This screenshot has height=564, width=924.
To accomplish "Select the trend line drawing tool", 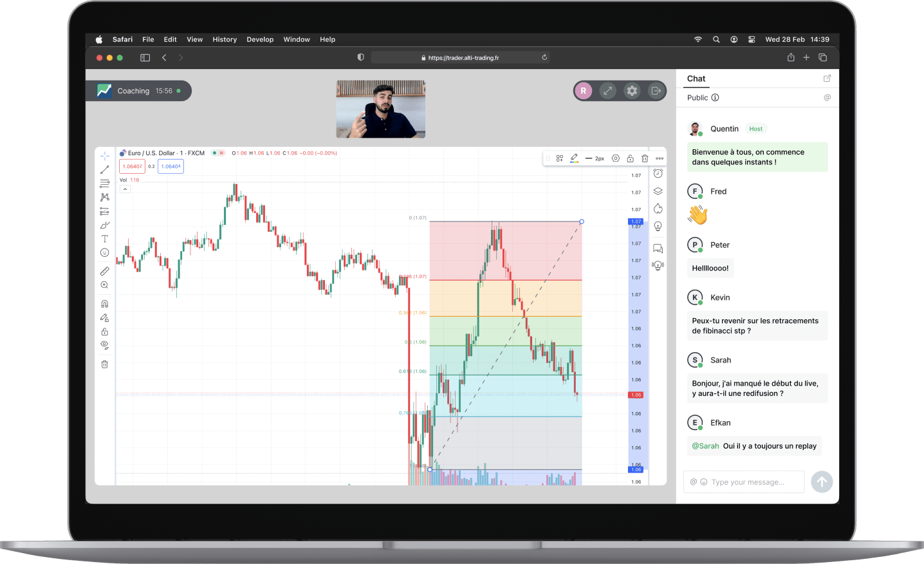I will pyautogui.click(x=104, y=170).
